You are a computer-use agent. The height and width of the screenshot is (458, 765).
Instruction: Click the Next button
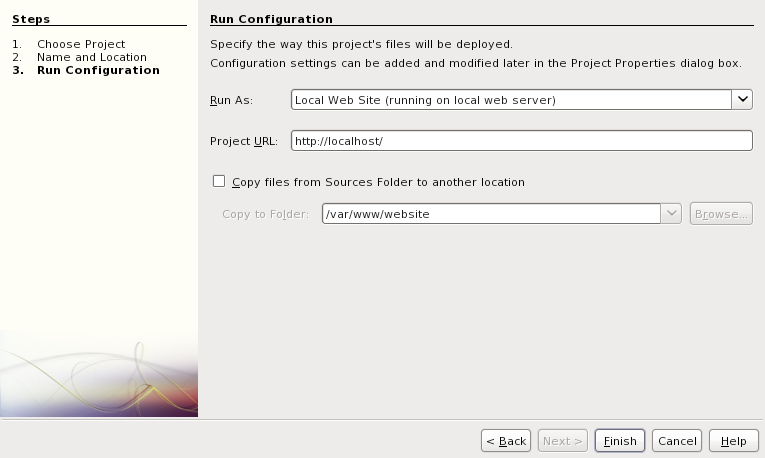(x=563, y=441)
